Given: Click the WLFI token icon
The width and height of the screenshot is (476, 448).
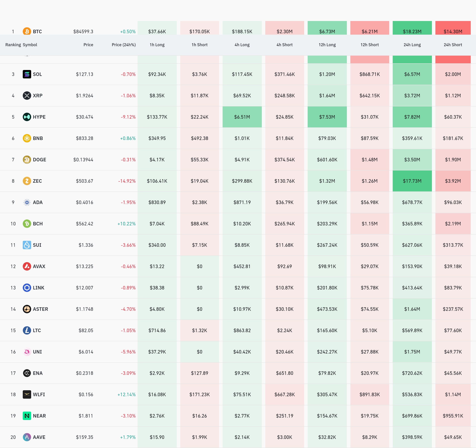Looking at the screenshot, I should point(27,394).
